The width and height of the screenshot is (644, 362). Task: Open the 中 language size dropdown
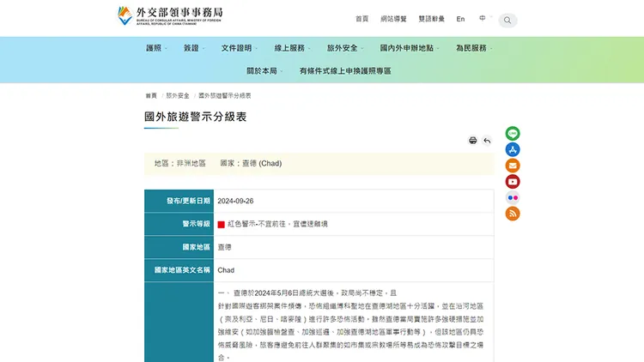[485, 19]
